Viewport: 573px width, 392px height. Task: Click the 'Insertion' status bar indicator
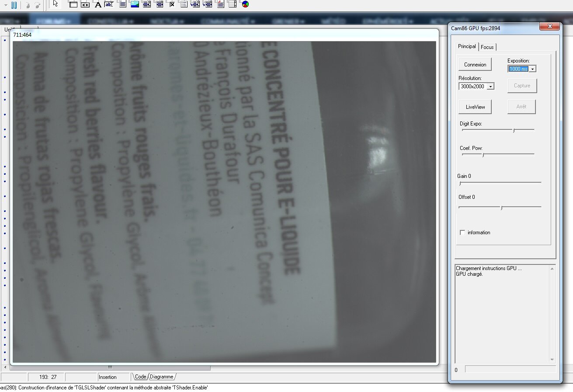[x=108, y=377]
